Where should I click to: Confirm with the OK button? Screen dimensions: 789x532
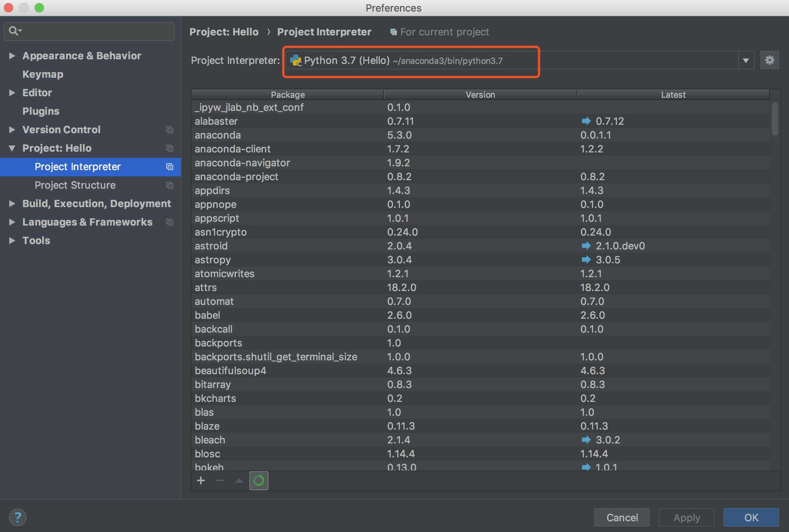(751, 517)
